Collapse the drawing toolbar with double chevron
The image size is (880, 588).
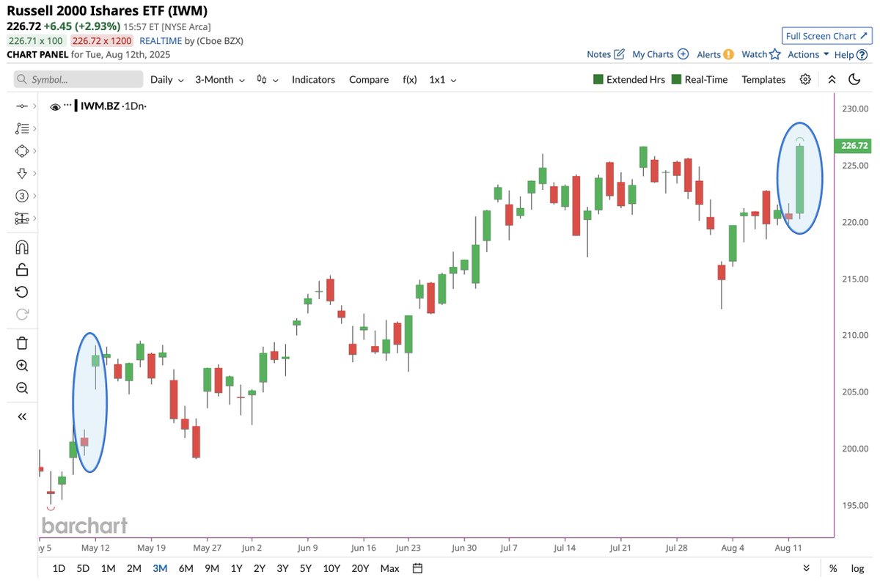tap(21, 416)
